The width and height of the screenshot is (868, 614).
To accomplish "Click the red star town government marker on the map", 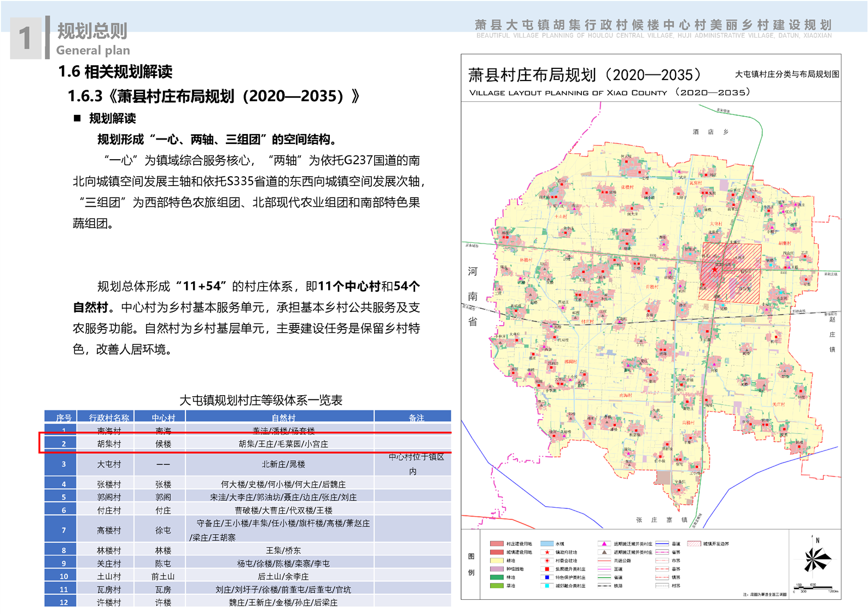I will (x=714, y=269).
